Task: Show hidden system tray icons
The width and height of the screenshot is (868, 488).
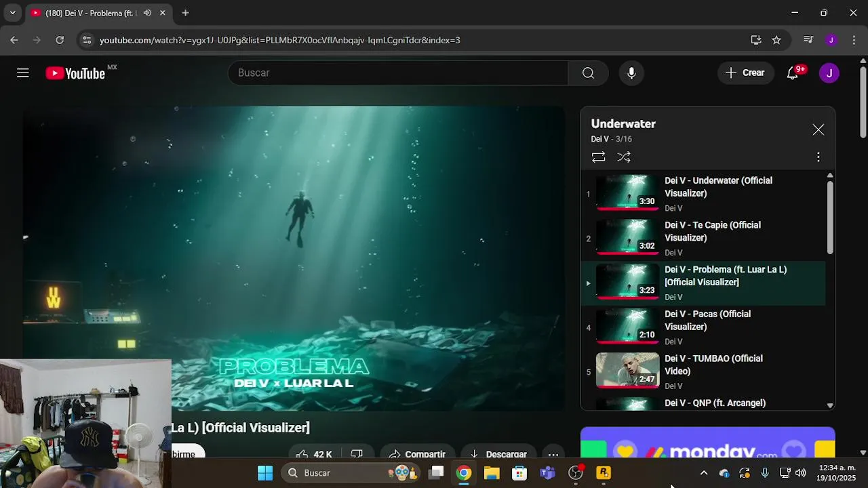Action: 704,473
